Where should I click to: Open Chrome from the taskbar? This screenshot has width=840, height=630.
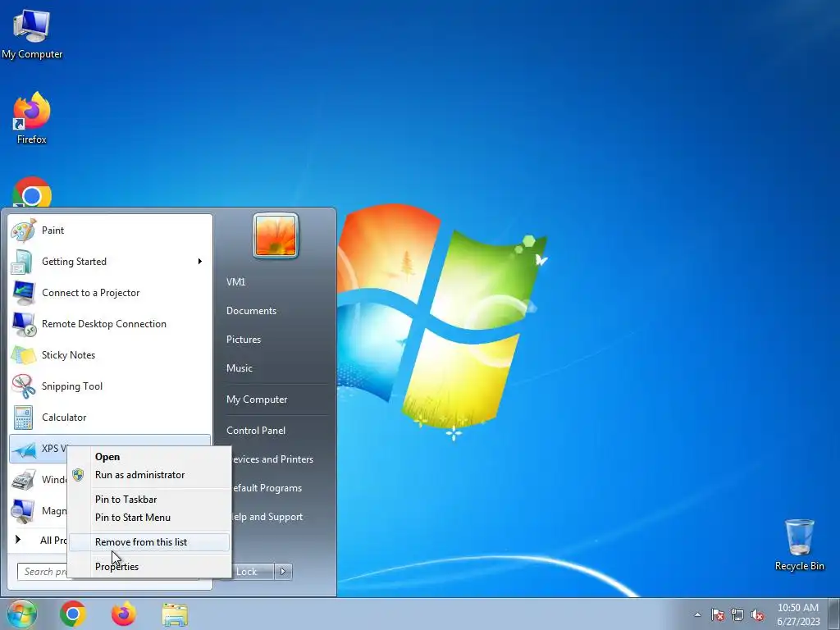pyautogui.click(x=73, y=614)
